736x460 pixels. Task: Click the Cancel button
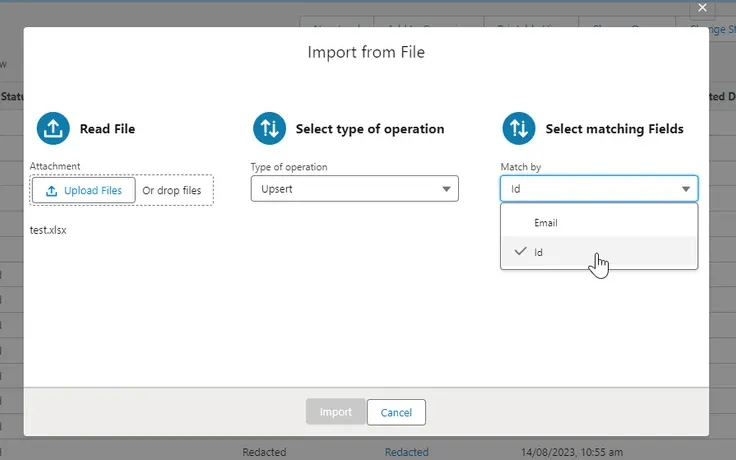[396, 412]
